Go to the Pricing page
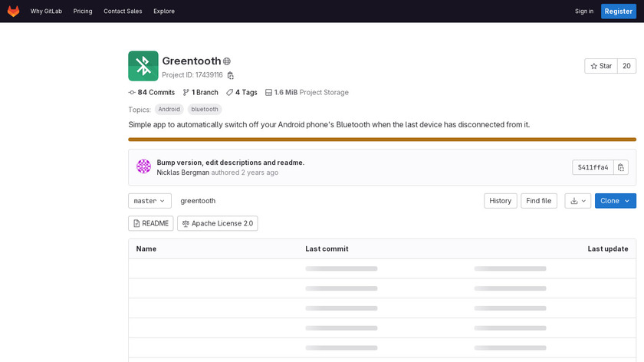Screen dimensions: 644x362 pos(83,12)
